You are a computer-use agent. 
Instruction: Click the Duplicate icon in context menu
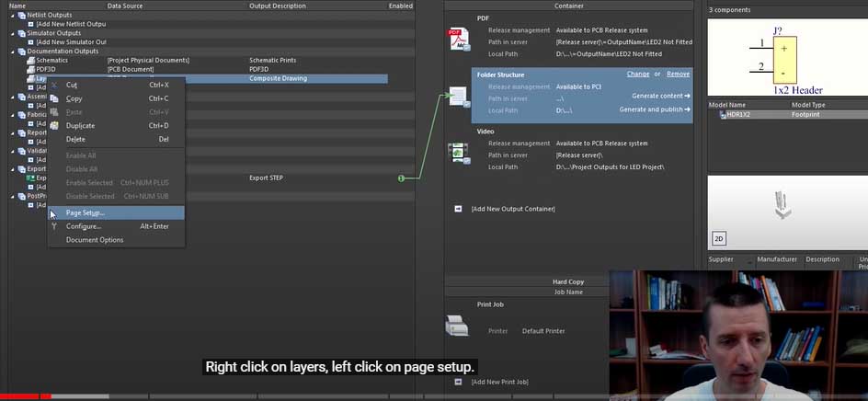[55, 125]
